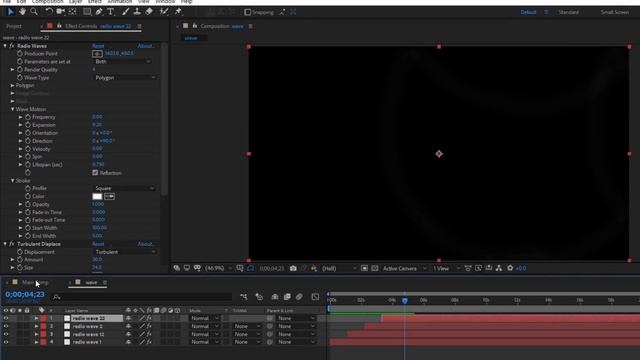Open the Displacement Turbulent dropdown
This screenshot has width=640, height=360.
[125, 252]
